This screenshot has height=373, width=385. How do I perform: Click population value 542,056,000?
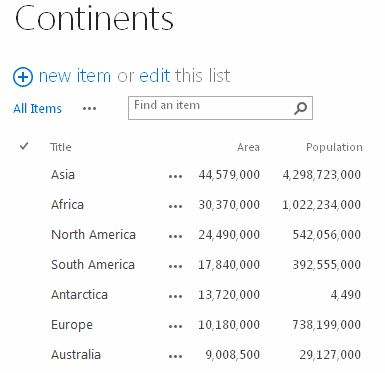click(327, 235)
